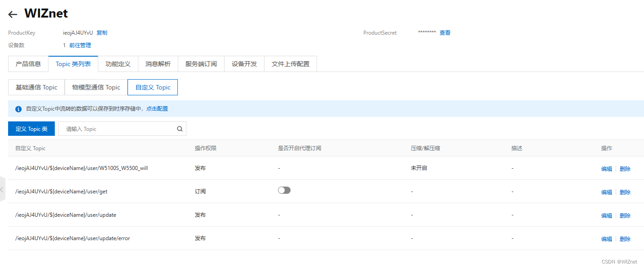Image resolution: width=644 pixels, height=268 pixels.
Task: Edit the W5100S_W5500_will topic row
Action: pyautogui.click(x=607, y=169)
